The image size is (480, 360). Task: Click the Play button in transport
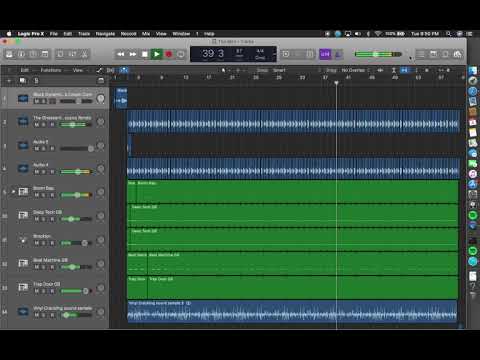pyautogui.click(x=157, y=54)
